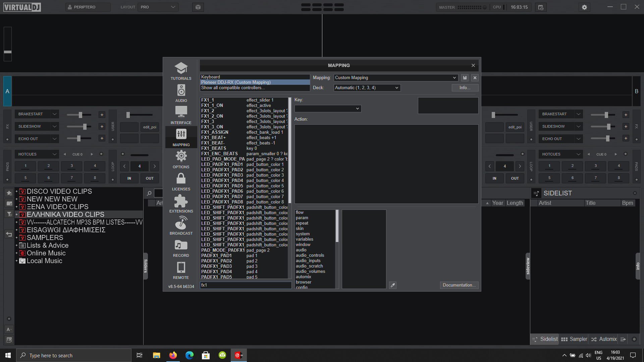Click the Documentation... button
The width and height of the screenshot is (644, 362).
pos(459,285)
